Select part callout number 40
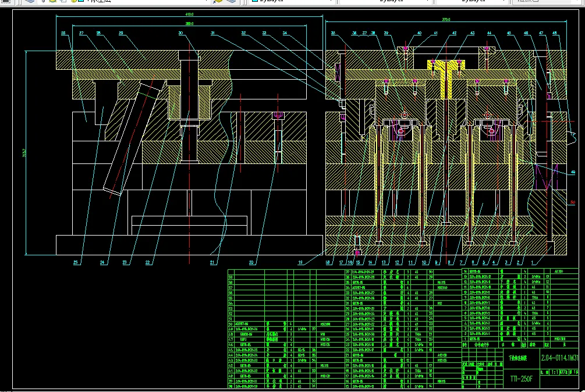Viewport: 585px width, 392px height. (x=419, y=33)
